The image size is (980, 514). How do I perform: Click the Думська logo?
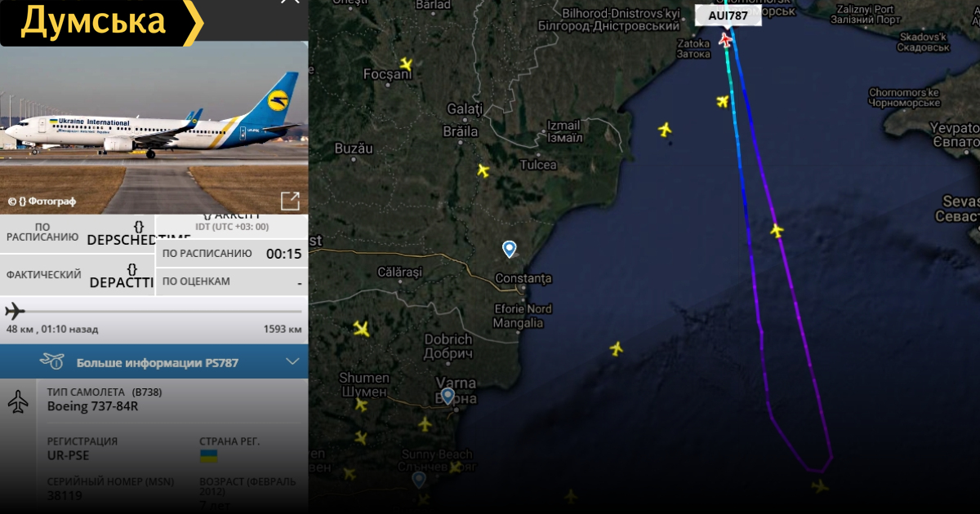101,21
